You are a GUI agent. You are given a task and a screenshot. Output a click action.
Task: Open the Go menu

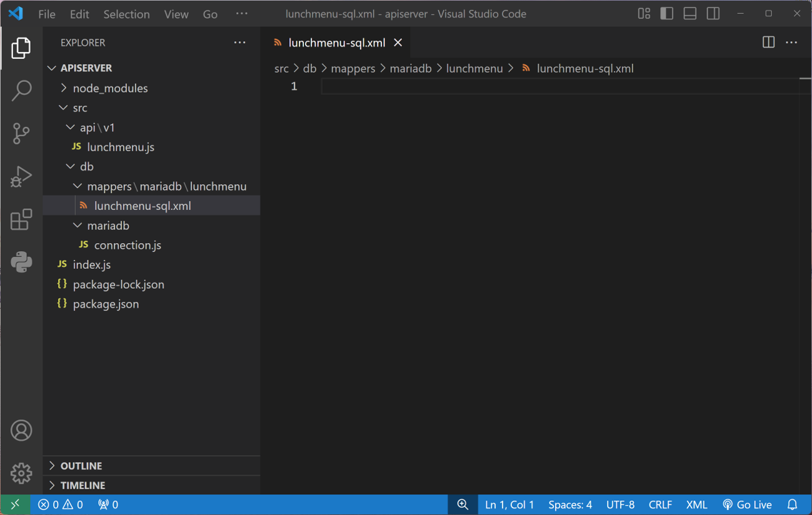pos(210,14)
